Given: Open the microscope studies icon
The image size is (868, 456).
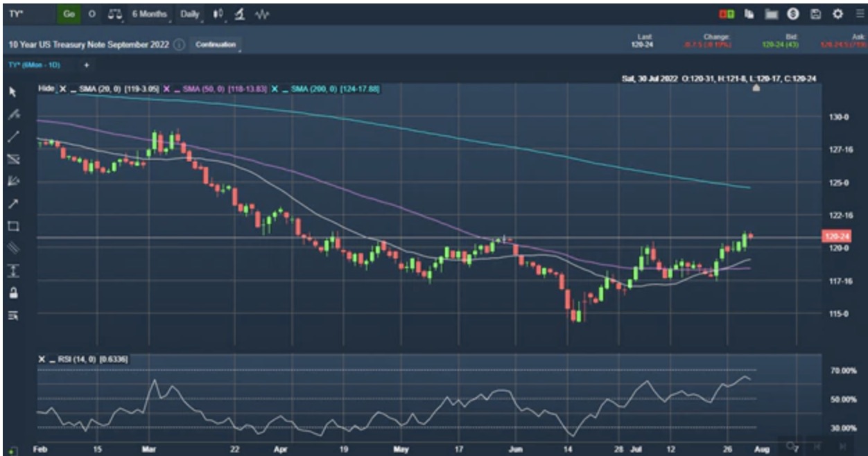Looking at the screenshot, I should pos(239,14).
